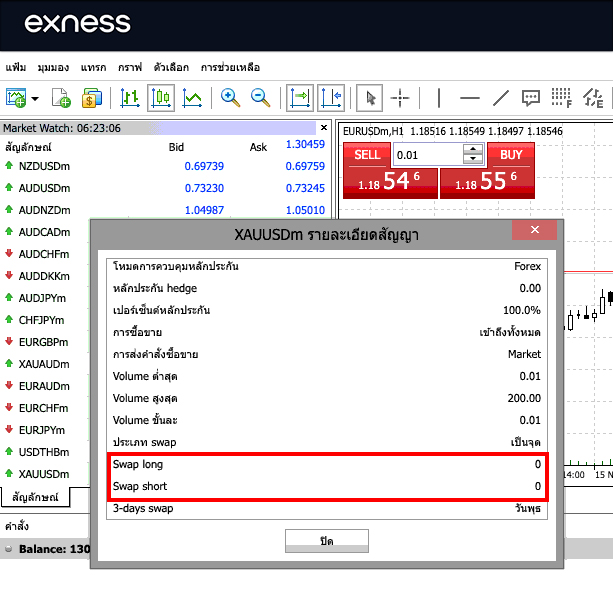Screen dimensions: 613x606
Task: Open the new order coins icon
Action: pyautogui.click(x=92, y=98)
